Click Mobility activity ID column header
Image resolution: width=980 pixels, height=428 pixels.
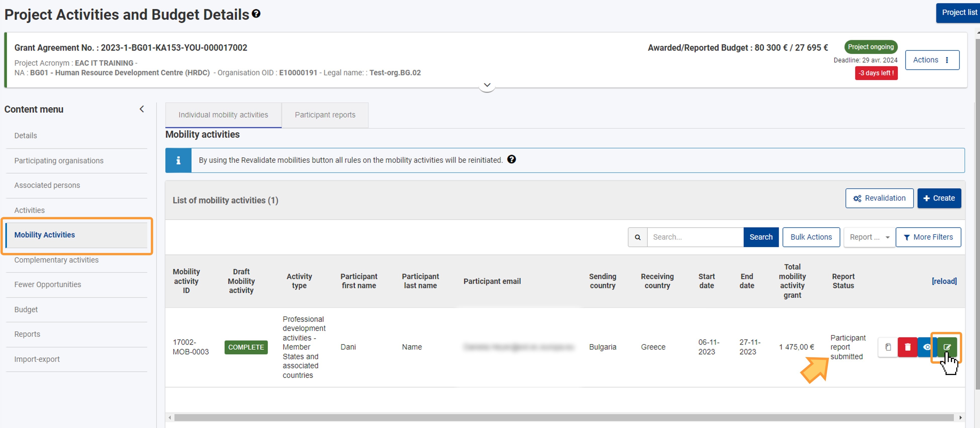pos(186,281)
